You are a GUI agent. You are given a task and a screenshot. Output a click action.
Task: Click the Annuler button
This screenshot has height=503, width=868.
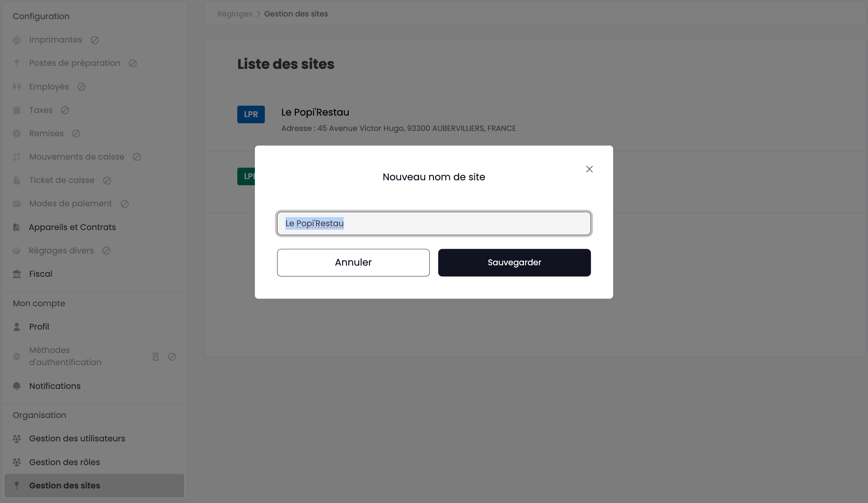click(353, 263)
